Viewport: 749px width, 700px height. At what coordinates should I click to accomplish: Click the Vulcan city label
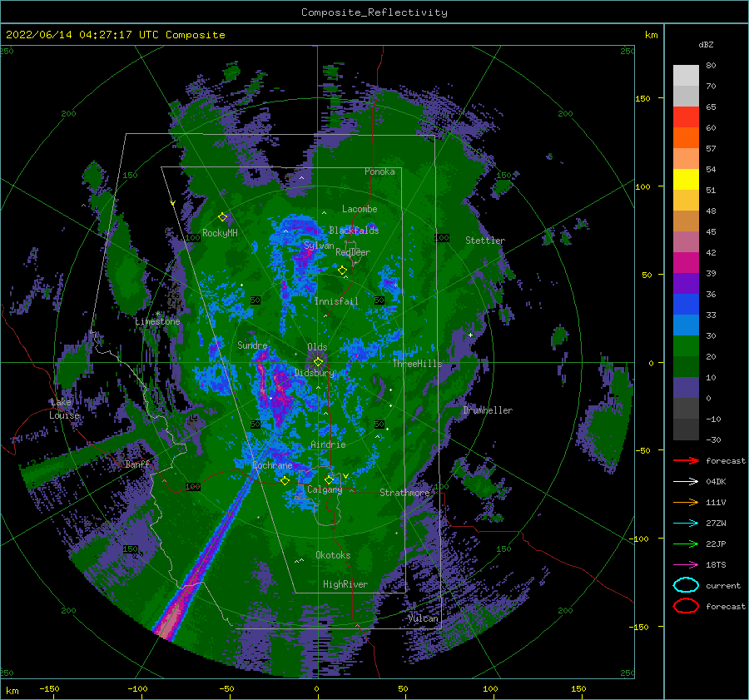point(424,618)
